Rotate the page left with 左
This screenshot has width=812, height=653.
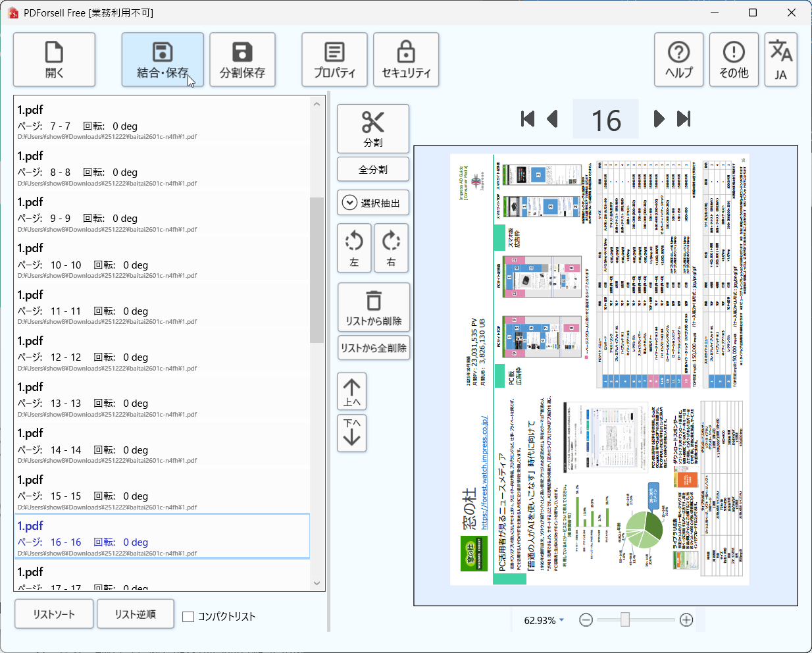click(354, 248)
